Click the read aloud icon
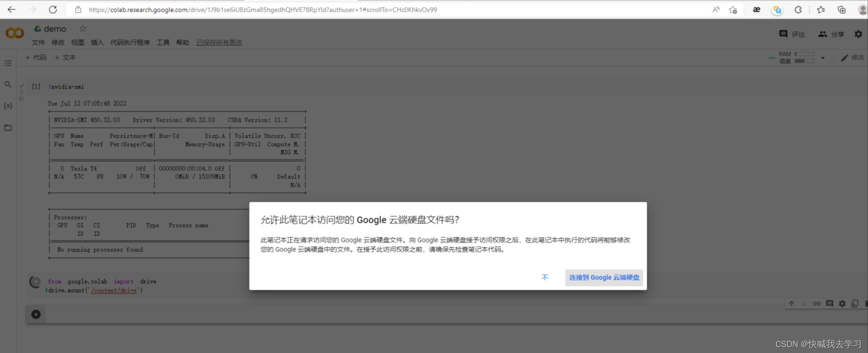This screenshot has height=353, width=868. (x=716, y=9)
